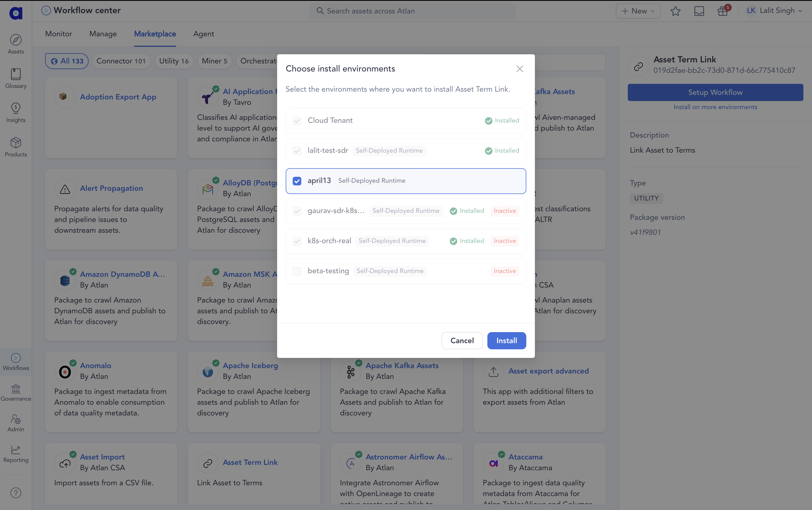The image size is (812, 510).
Task: Click the Cloud Tenant checkbox
Action: pos(297,121)
